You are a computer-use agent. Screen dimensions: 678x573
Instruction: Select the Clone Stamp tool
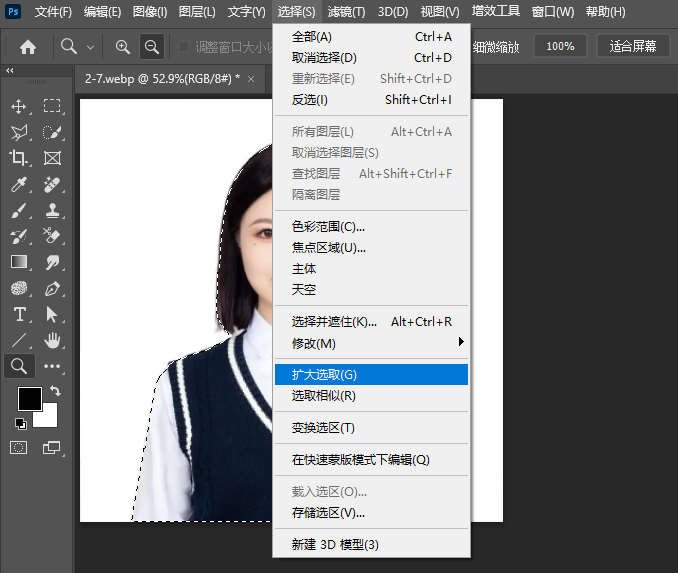[52, 211]
